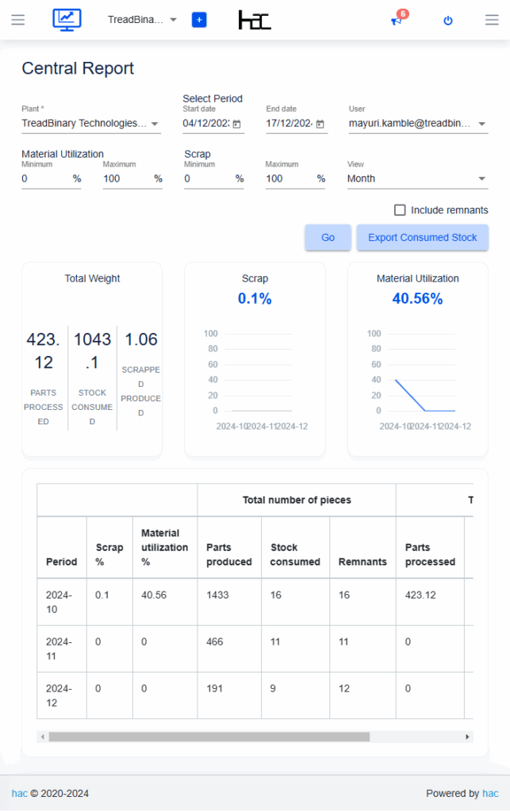Open the hac link in footer right
510x812 pixels.
point(490,793)
